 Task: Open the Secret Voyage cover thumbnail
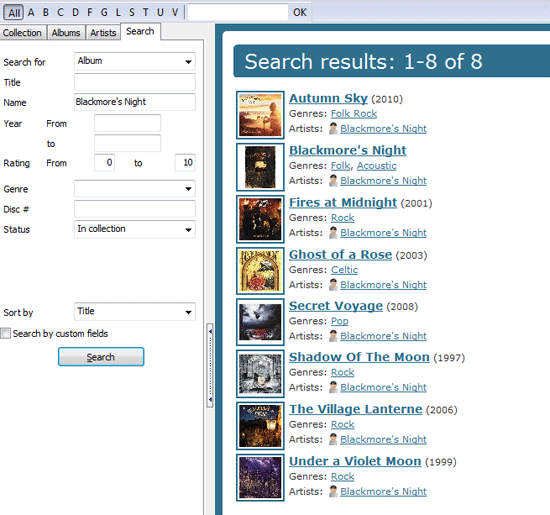click(260, 322)
